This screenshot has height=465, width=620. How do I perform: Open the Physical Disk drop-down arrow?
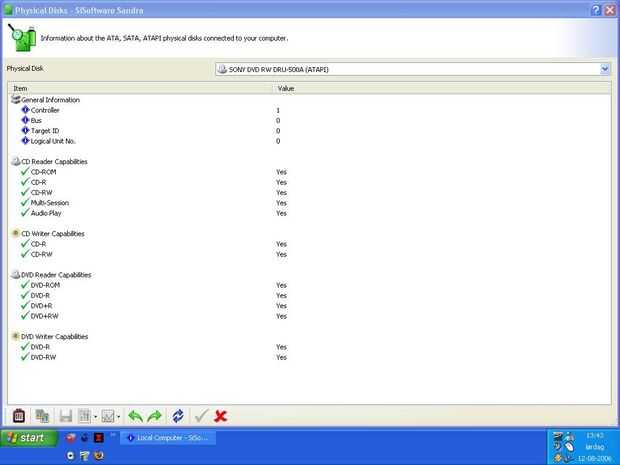605,69
